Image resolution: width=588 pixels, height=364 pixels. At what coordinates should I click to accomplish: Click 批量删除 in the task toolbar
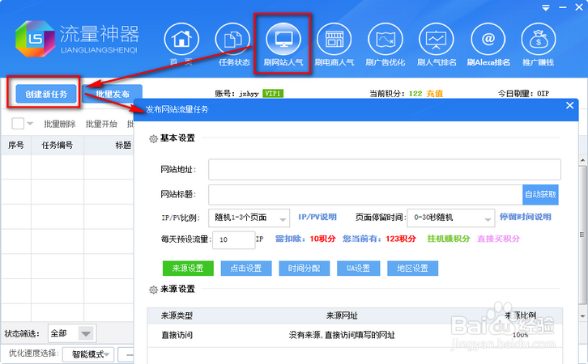[60, 124]
